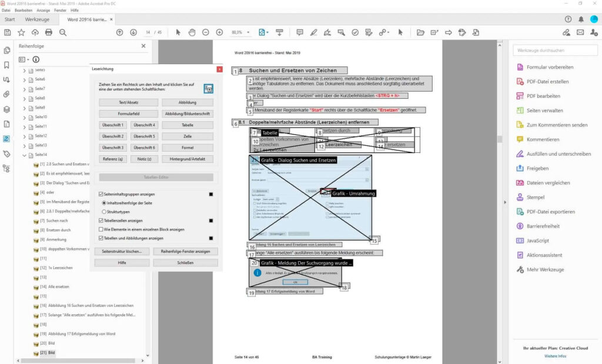Click the Überschrift 1 button
Viewport: 602px width, 364px height.
pyautogui.click(x=113, y=125)
